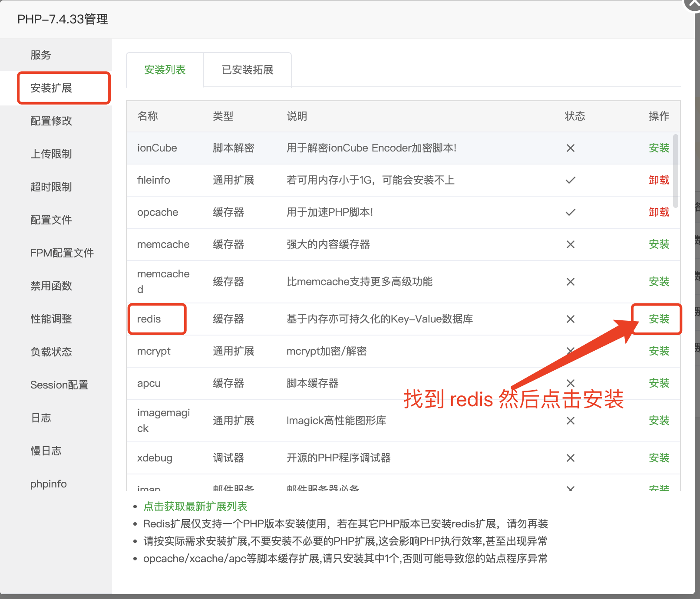
Task: Go to 上传限制 settings
Action: (x=51, y=154)
